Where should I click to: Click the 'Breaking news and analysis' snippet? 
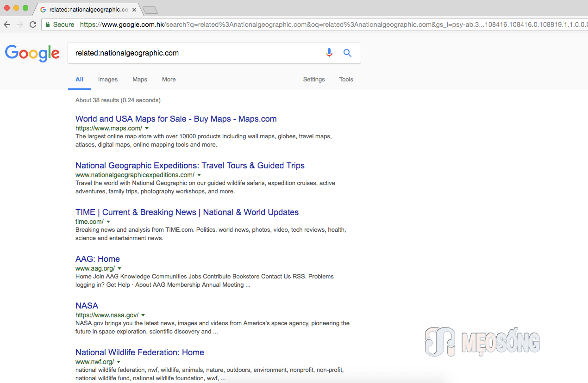pyautogui.click(x=211, y=234)
